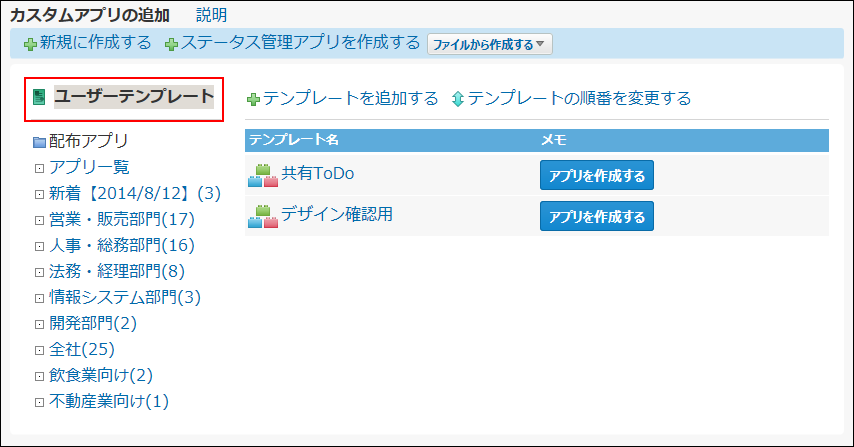The image size is (854, 447).
Task: Open 不動産業向け(1) category
Action: point(109,401)
